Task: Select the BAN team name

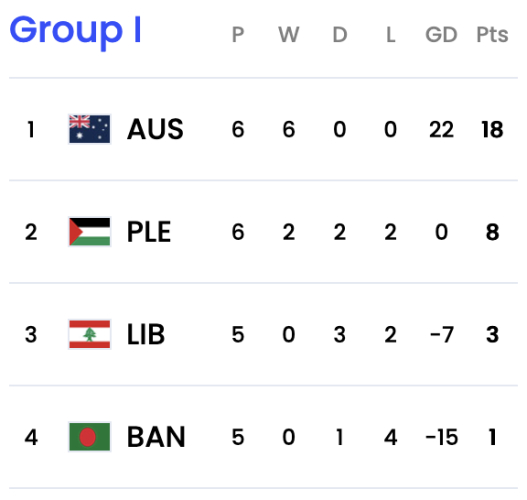Action: tap(156, 437)
